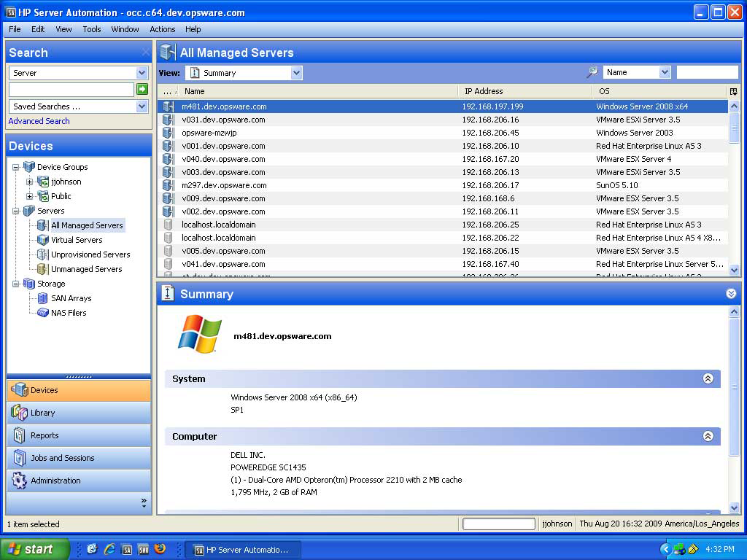Open the Name filter dropdown
This screenshot has height=560, width=747.
[x=665, y=72]
